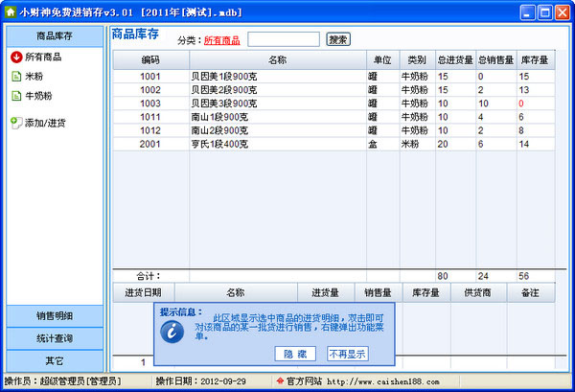Click the search input field
The image size is (575, 392).
tap(284, 39)
